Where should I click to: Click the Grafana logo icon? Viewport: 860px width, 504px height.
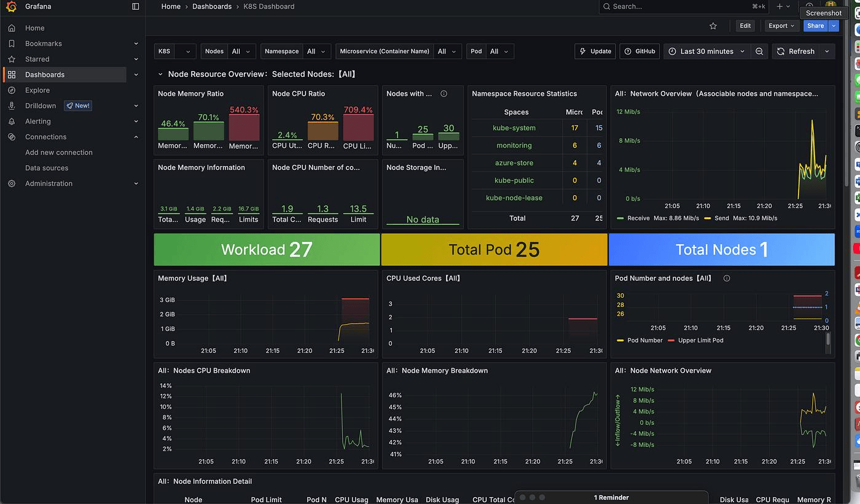11,7
